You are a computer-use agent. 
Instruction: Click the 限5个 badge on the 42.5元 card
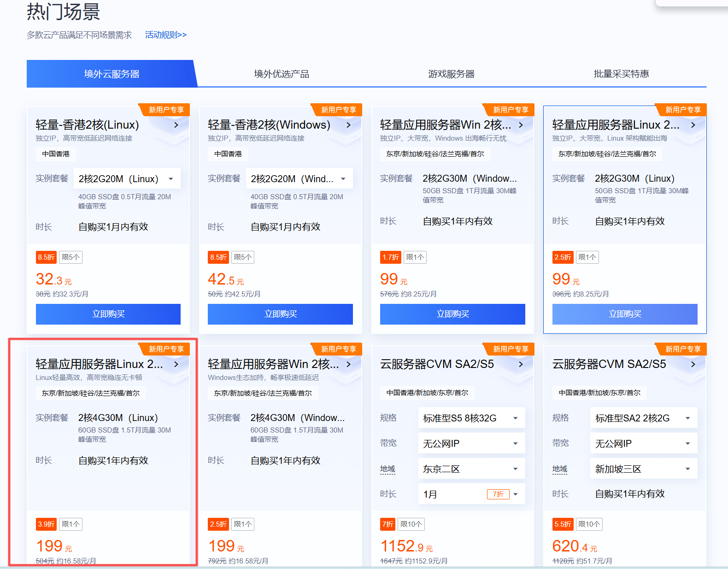coord(243,257)
